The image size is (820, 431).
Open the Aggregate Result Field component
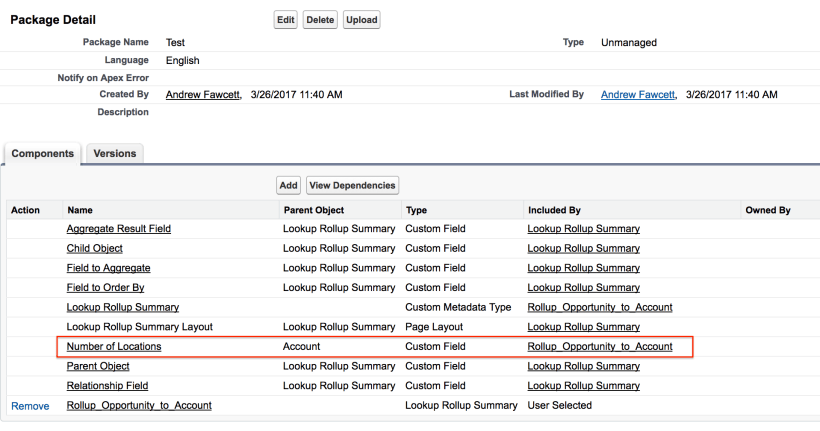pyautogui.click(x=118, y=229)
